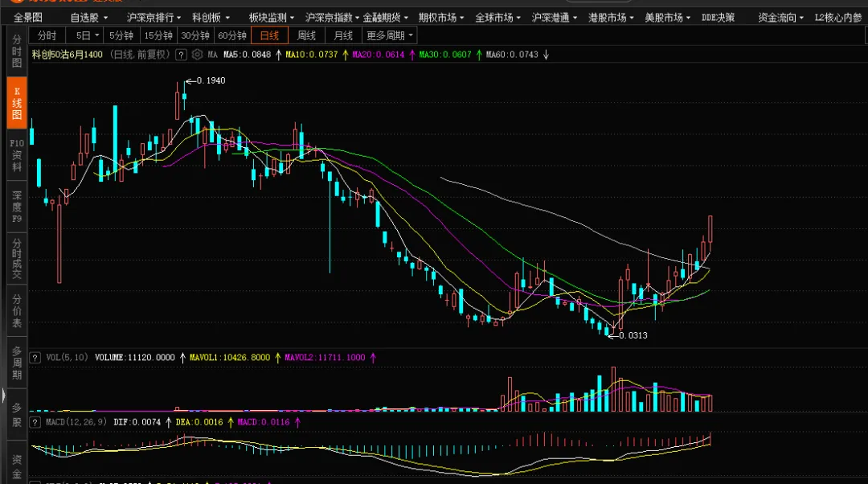Image resolution: width=868 pixels, height=484 pixels.
Task: Open the DDE决策 menu item
Action: [718, 18]
